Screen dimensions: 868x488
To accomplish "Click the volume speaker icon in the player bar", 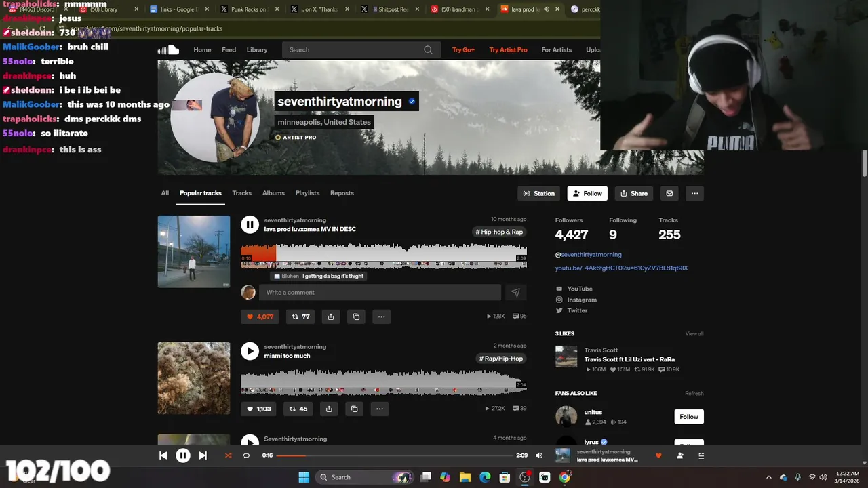I will coord(539,455).
